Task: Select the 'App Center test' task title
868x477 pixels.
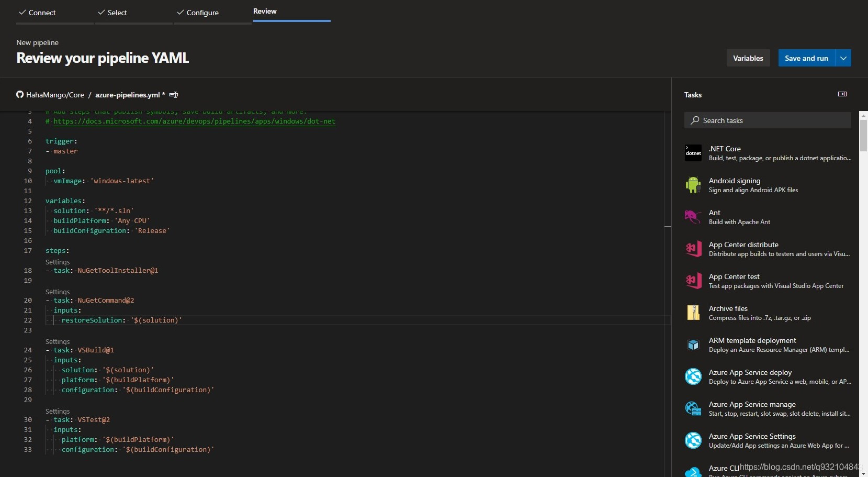Action: coord(734,276)
